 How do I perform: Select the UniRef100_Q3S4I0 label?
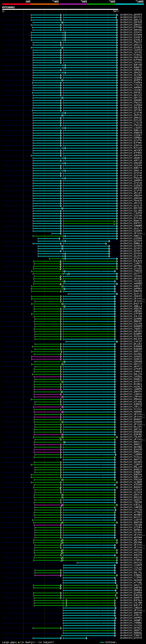point(131,32)
